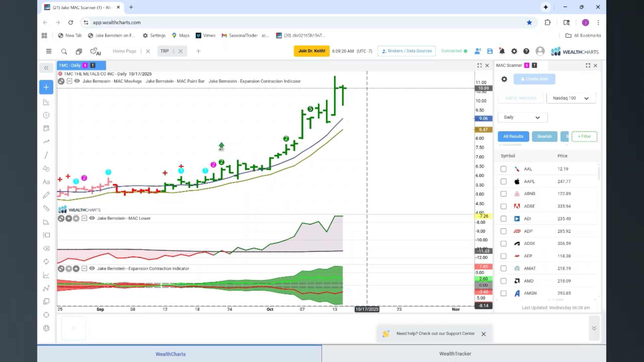Maximize the MAC Scanner panel
Screen dimensions: 644x362
coord(588,65)
